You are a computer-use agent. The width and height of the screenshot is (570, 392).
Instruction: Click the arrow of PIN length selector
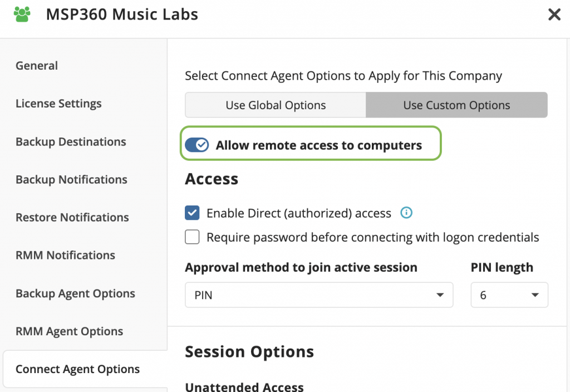pyautogui.click(x=535, y=295)
